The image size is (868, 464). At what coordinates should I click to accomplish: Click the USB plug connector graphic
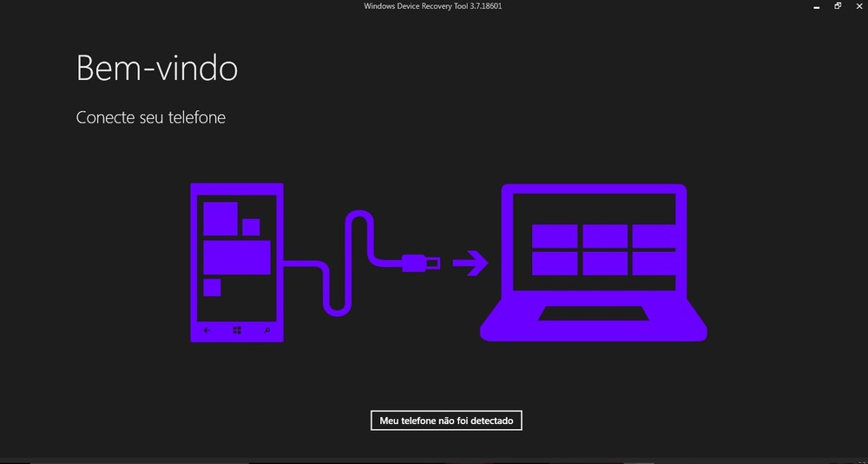(x=421, y=262)
